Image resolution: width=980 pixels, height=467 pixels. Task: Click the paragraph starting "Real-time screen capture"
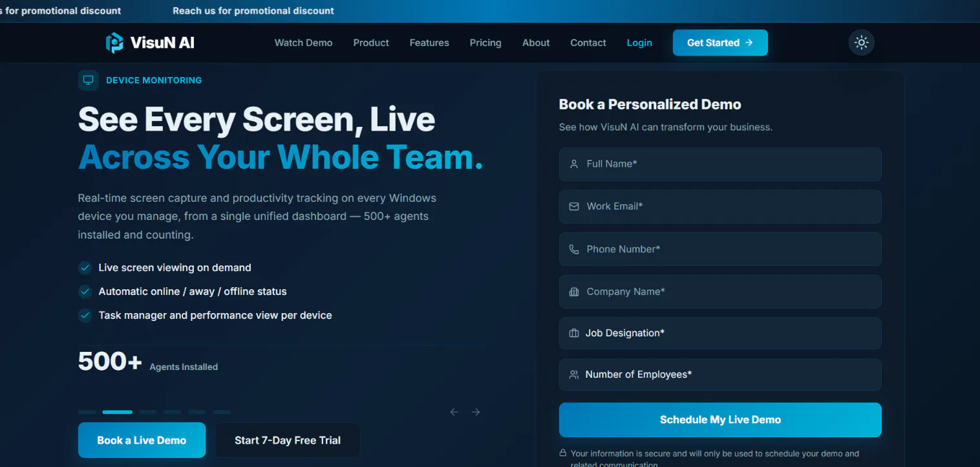[257, 216]
